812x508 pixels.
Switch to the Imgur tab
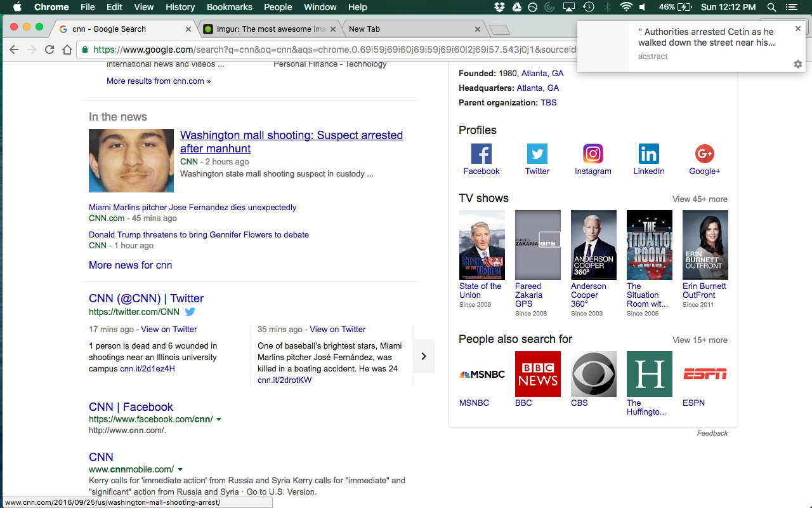(270, 29)
